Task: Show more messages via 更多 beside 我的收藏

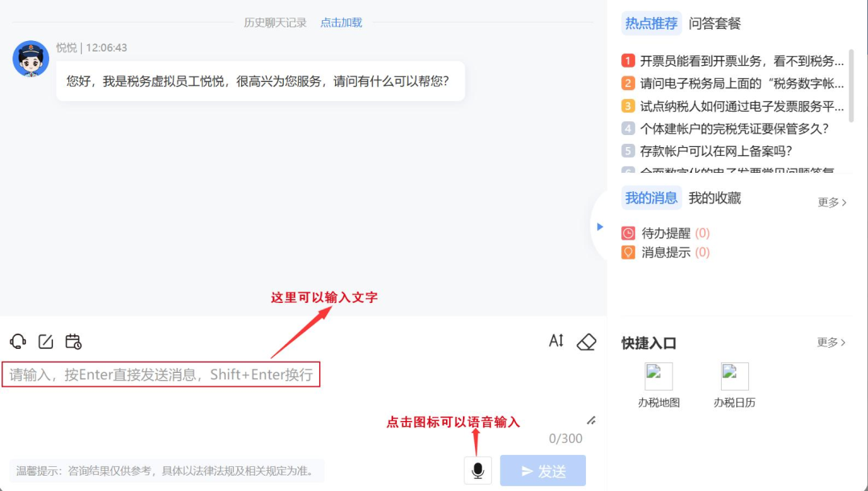Action: [x=832, y=203]
